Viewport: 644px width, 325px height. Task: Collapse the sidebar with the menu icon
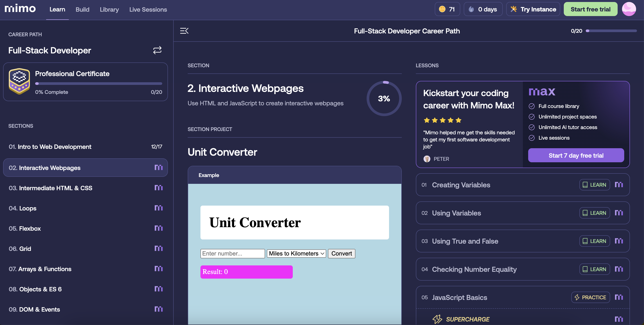(184, 31)
